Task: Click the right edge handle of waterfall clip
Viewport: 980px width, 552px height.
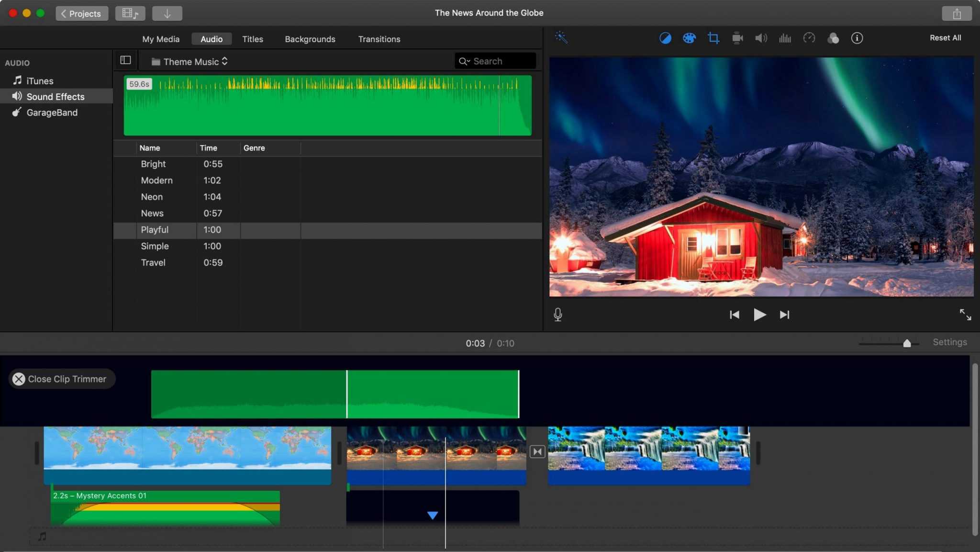Action: click(x=758, y=453)
